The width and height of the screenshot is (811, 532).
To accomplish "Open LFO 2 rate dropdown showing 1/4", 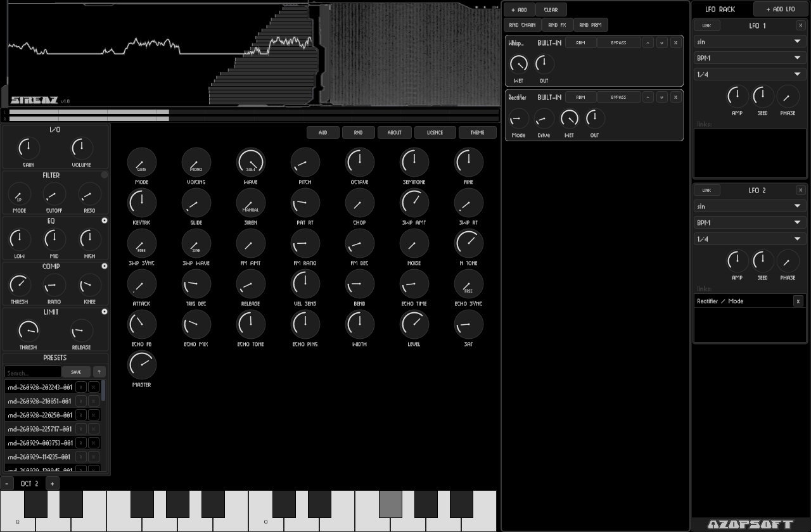I will tap(750, 239).
